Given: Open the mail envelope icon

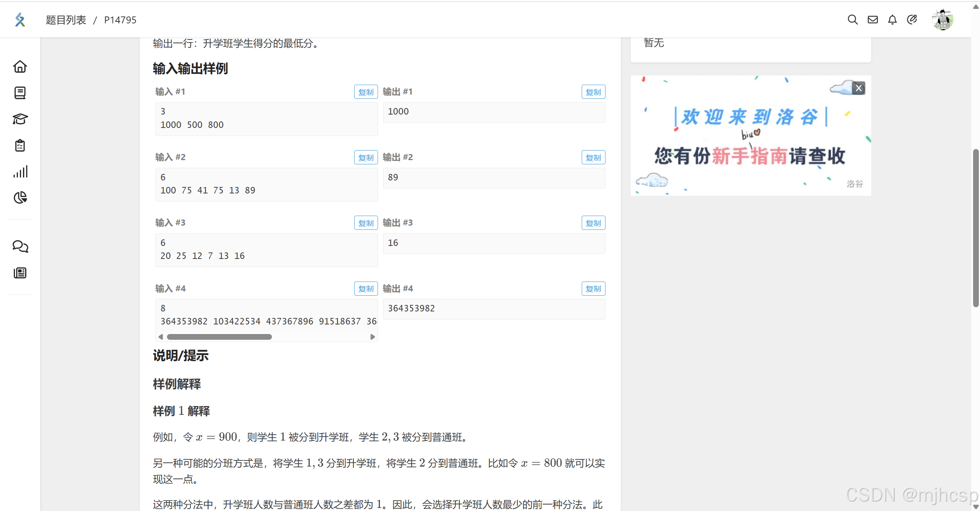Looking at the screenshot, I should [x=872, y=20].
